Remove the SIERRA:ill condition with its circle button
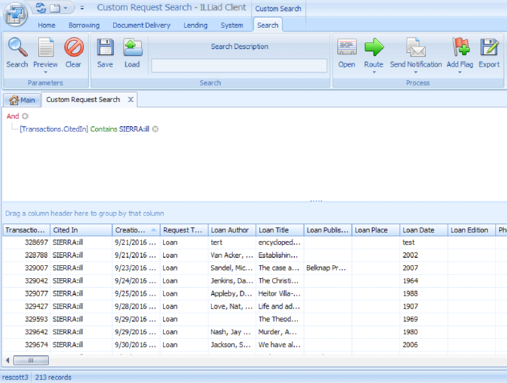This screenshot has width=507, height=383. click(x=155, y=129)
